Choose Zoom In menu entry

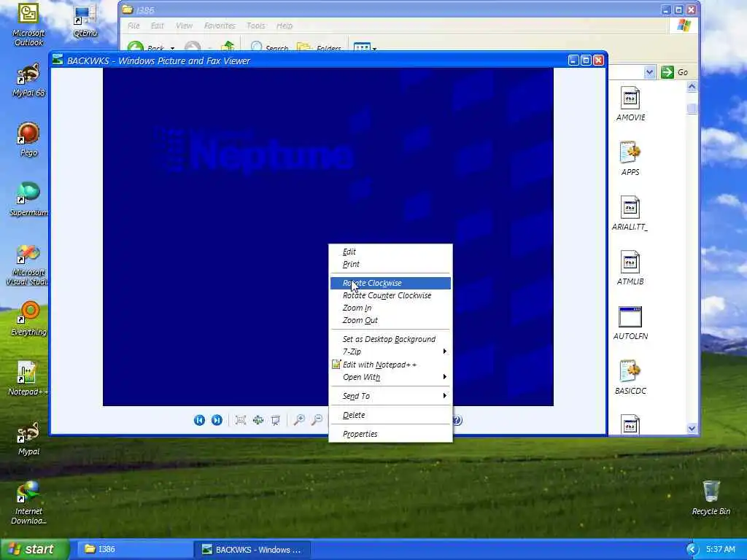[390, 308]
